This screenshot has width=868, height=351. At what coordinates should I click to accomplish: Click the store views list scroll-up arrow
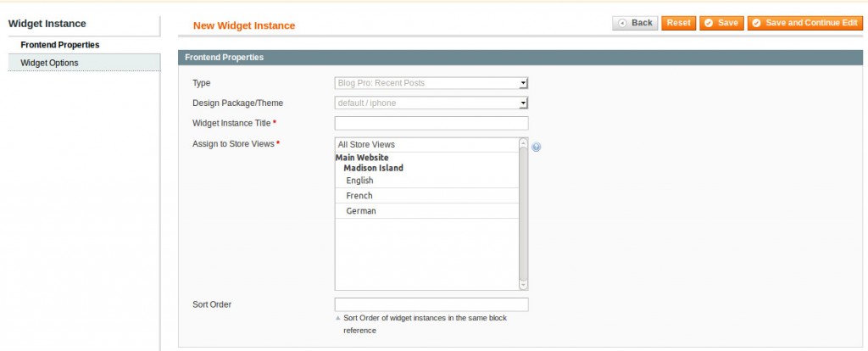tap(523, 143)
